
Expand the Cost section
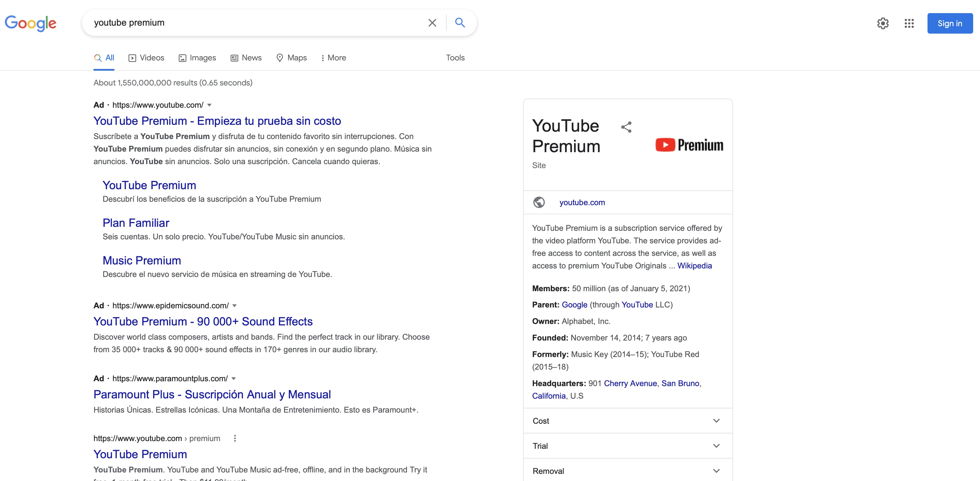[x=628, y=421]
